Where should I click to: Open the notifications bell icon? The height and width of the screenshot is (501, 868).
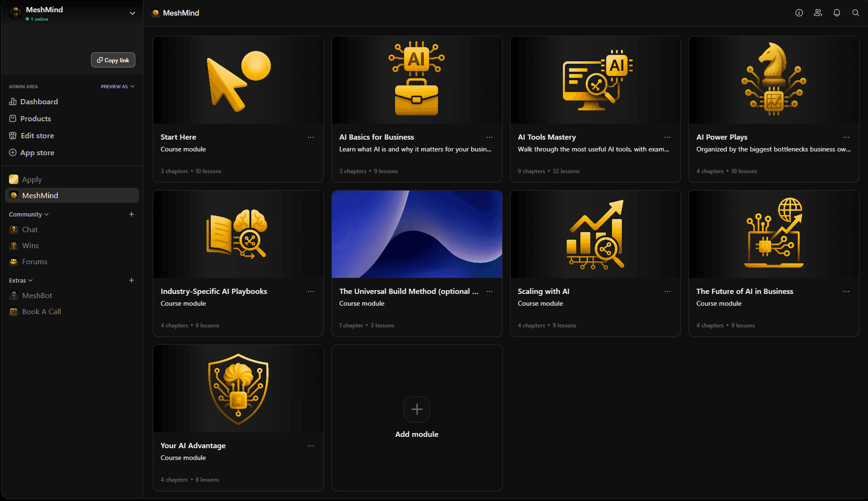(837, 13)
